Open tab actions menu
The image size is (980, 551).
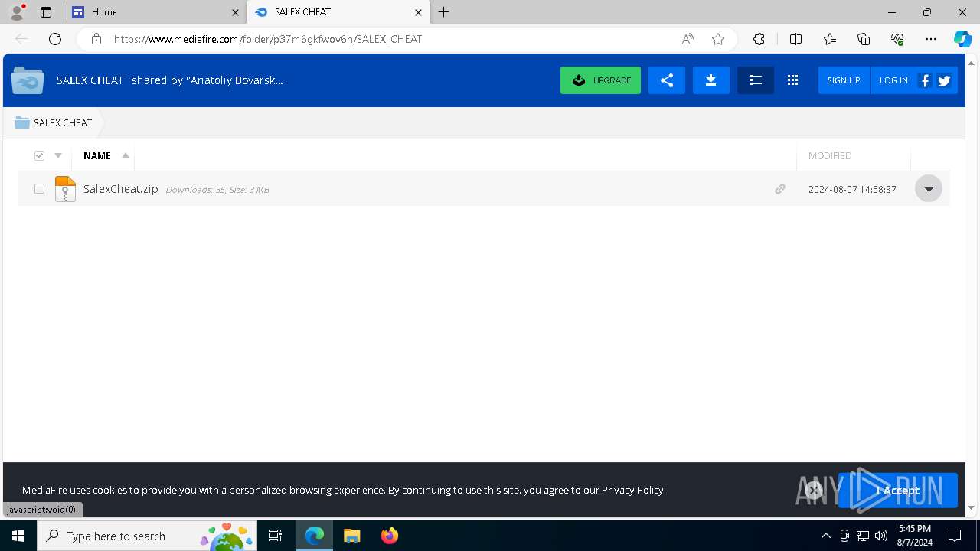point(46,12)
